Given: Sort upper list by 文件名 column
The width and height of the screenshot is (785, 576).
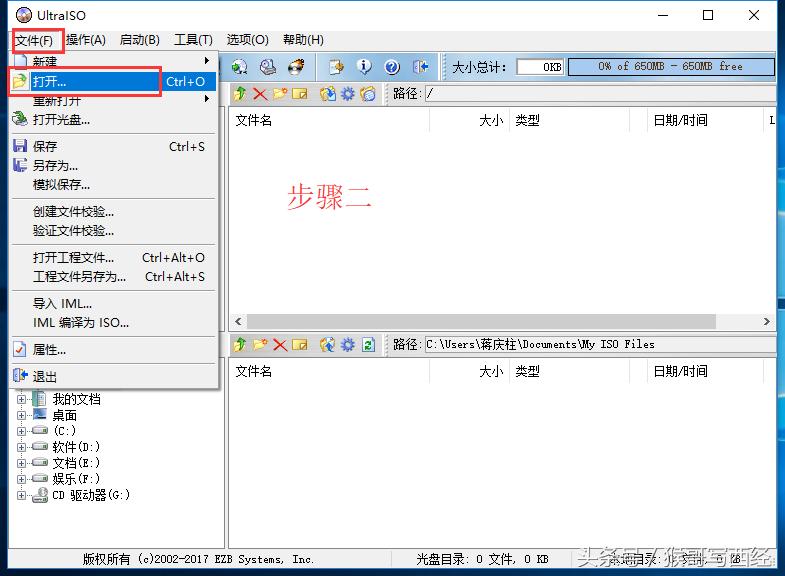Looking at the screenshot, I should [329, 120].
